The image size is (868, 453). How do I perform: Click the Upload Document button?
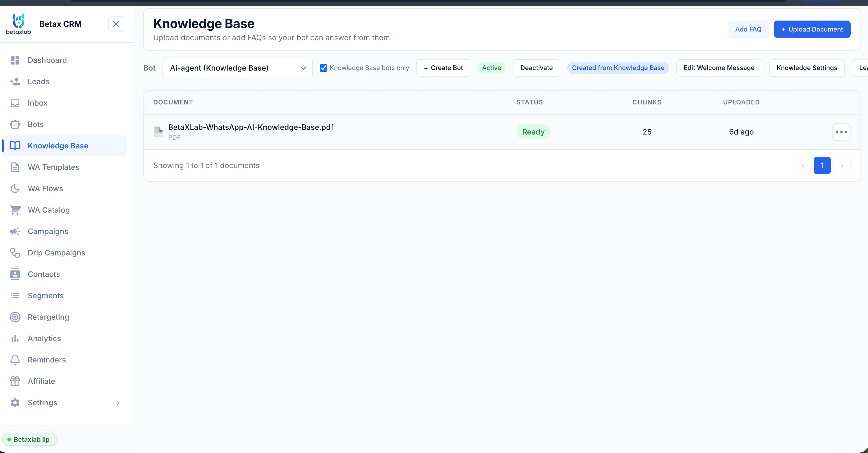(812, 29)
